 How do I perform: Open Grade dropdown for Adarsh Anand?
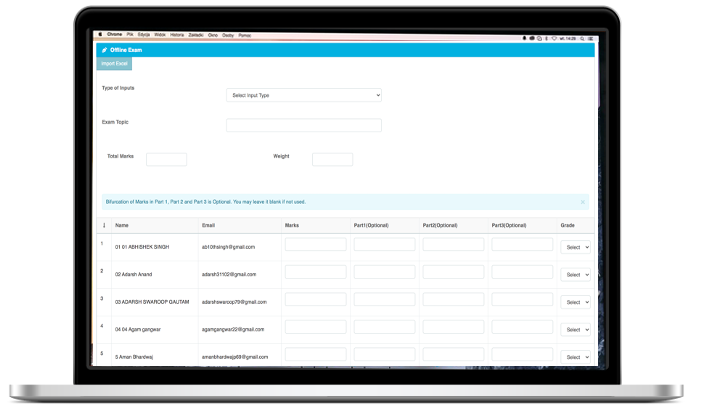click(575, 275)
